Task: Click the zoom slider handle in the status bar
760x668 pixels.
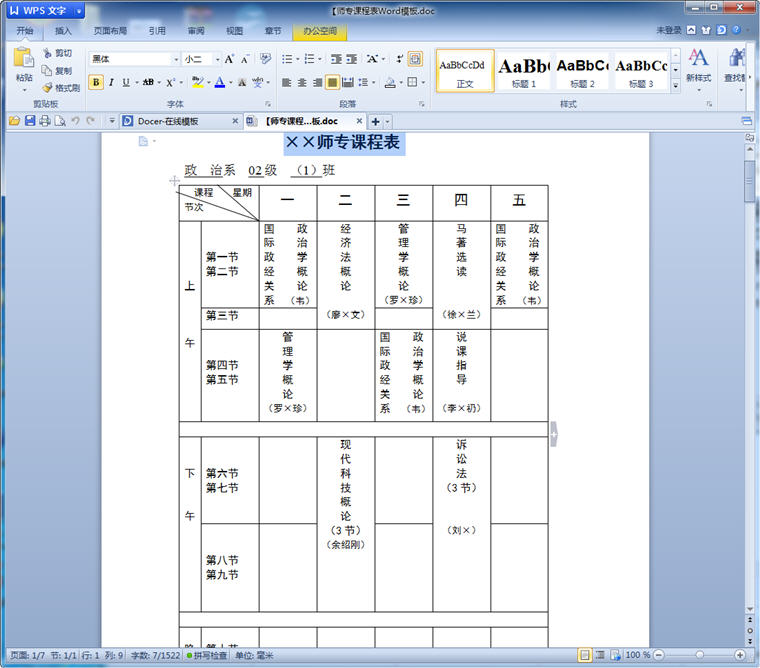Action: click(699, 655)
